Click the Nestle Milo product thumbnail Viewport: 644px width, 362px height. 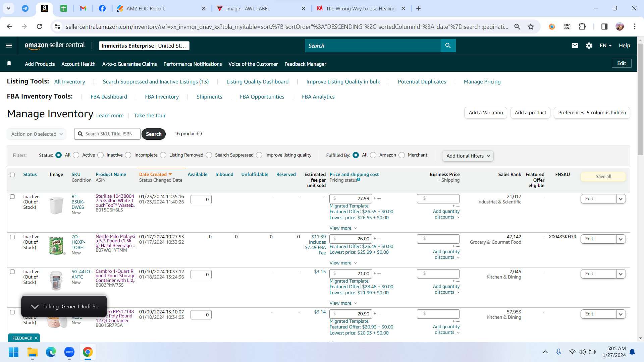[56, 245]
